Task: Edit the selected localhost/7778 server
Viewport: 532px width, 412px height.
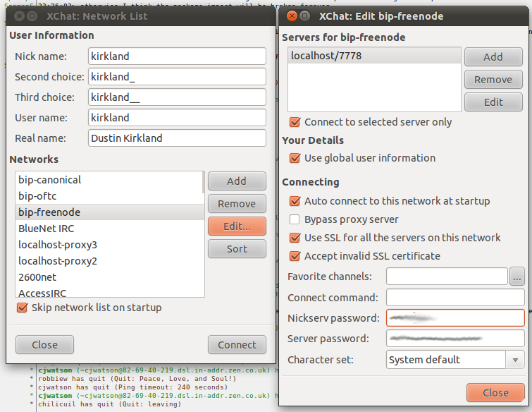Action: (x=493, y=102)
